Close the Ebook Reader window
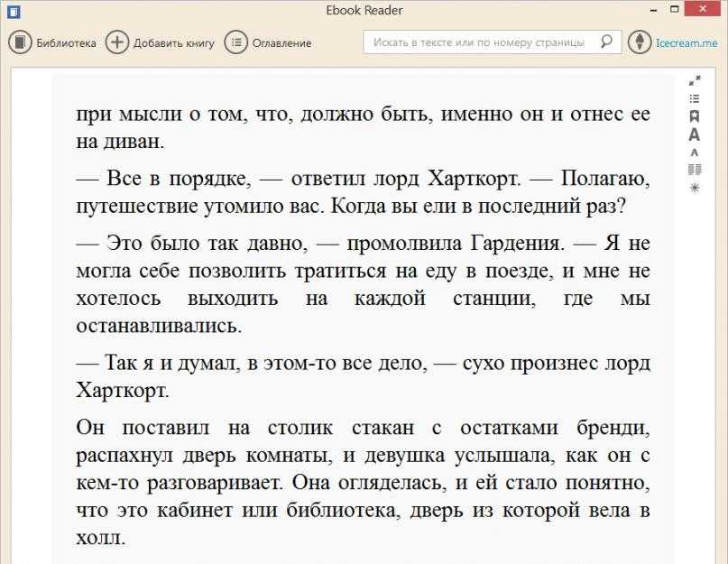 pyautogui.click(x=704, y=9)
